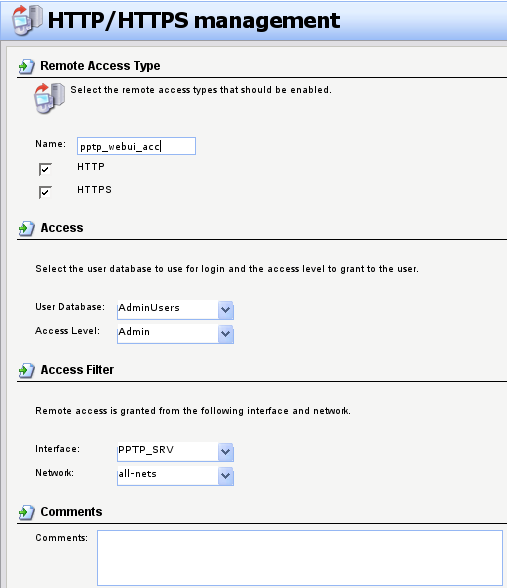Image resolution: width=507 pixels, height=588 pixels.
Task: Click the Remote Access Type section icon
Action: tap(27, 66)
